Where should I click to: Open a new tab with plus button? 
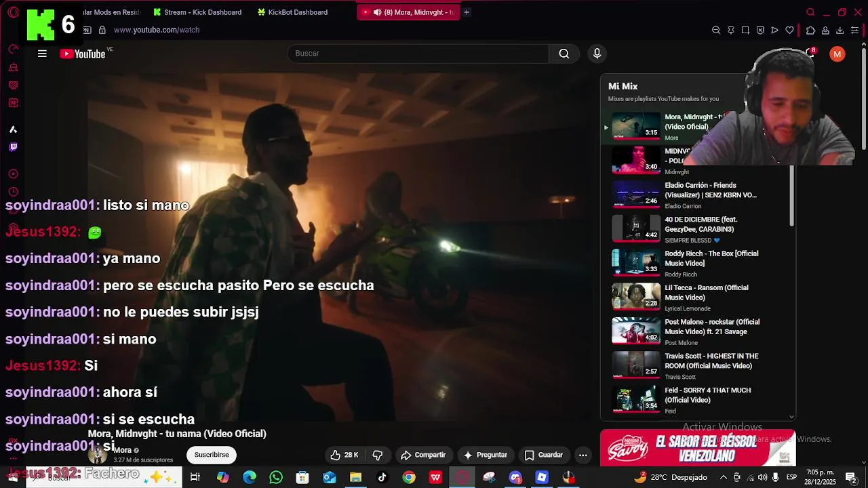(467, 12)
